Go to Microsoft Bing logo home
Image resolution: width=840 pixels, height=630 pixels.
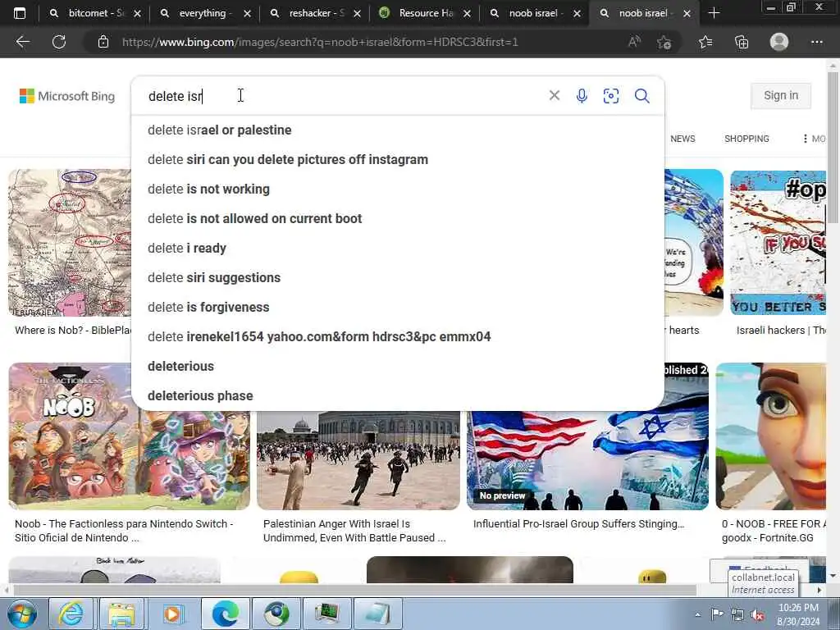pos(67,96)
